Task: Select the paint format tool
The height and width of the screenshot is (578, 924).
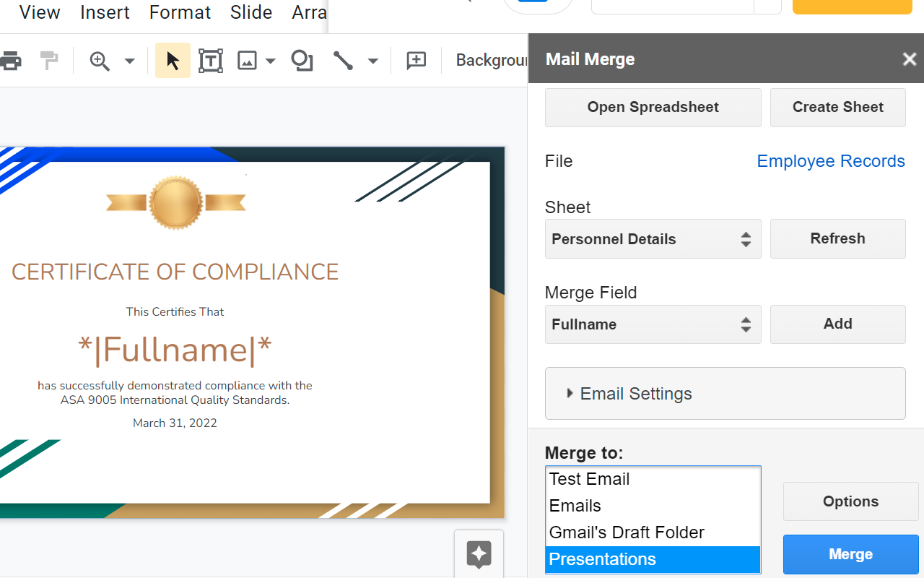Action: click(48, 61)
